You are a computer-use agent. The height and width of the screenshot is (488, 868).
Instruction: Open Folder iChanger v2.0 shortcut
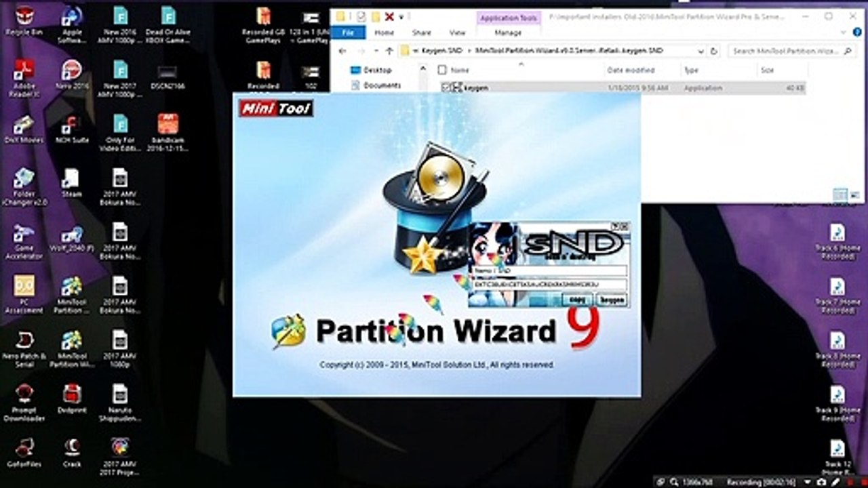(x=24, y=186)
